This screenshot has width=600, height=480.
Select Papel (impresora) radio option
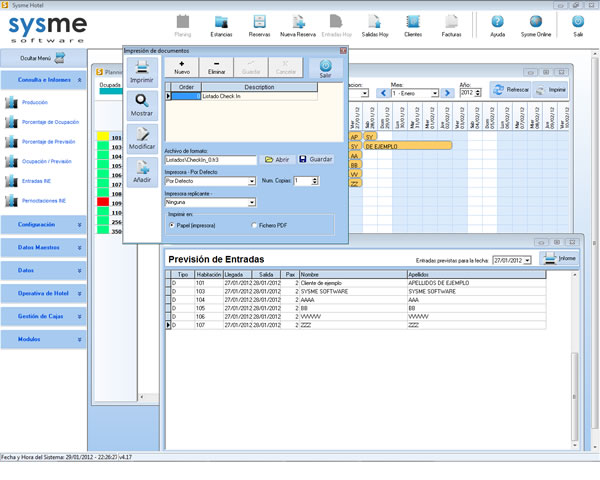click(172, 225)
